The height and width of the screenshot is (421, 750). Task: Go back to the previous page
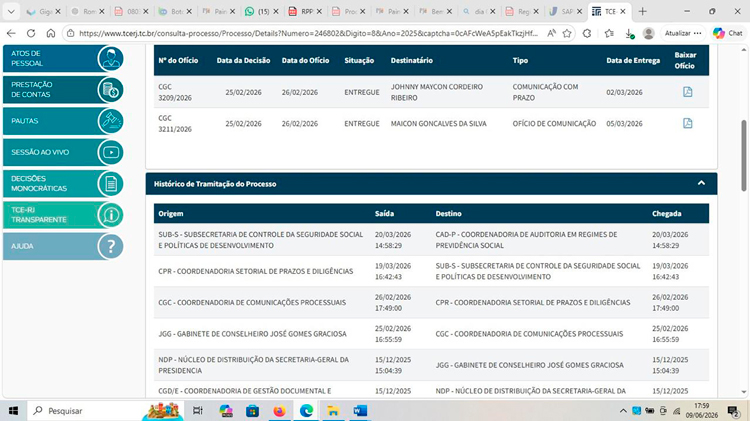[11, 33]
